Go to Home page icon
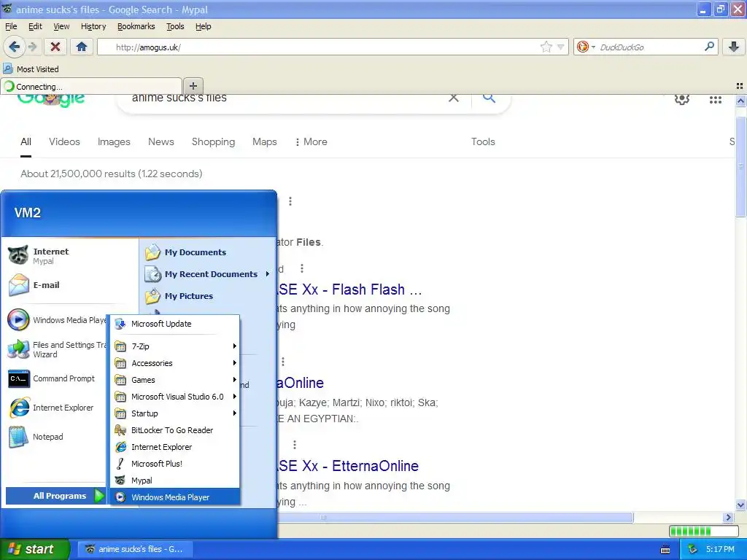Viewport: 747px width, 560px height. pos(82,47)
